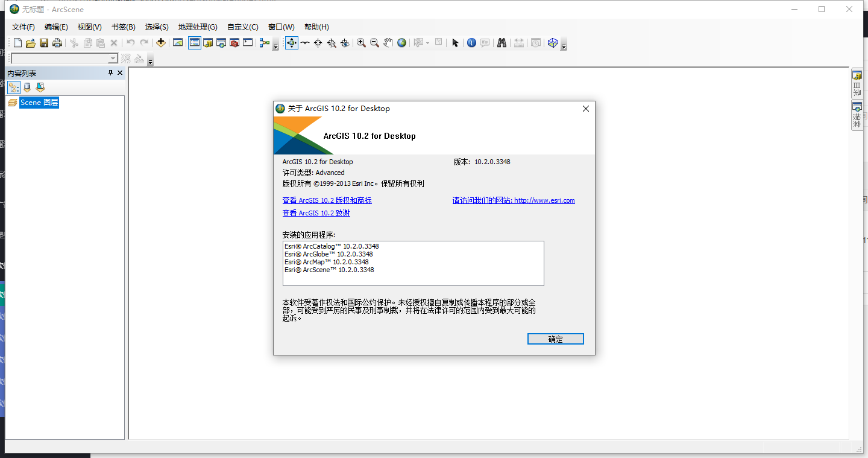Select the Center on Target crosshair tool
Viewport: 868px width, 458px height.
(318, 43)
